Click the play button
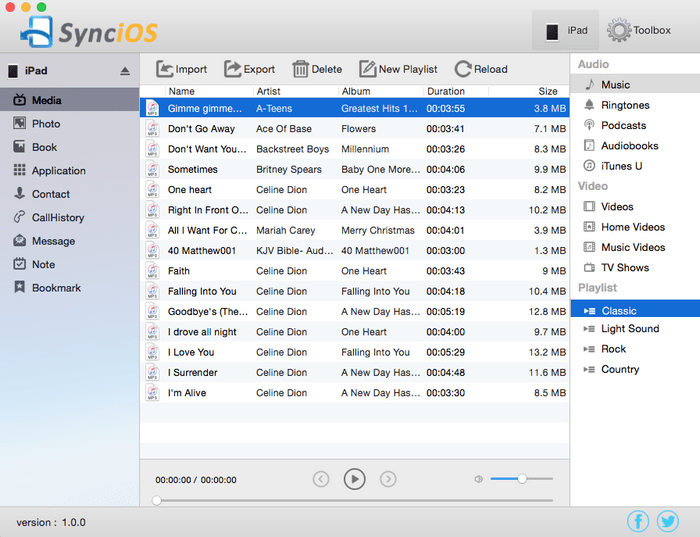This screenshot has height=537, width=700. pos(354,479)
